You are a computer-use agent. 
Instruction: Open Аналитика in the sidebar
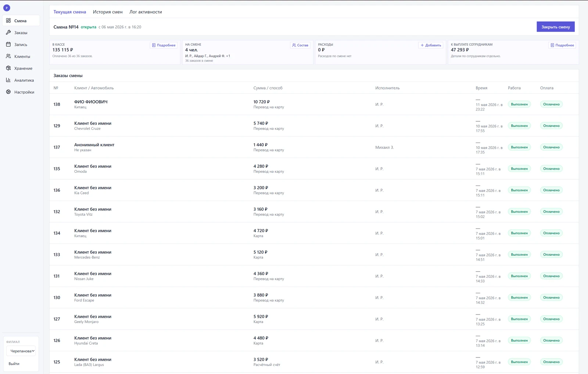(21, 80)
